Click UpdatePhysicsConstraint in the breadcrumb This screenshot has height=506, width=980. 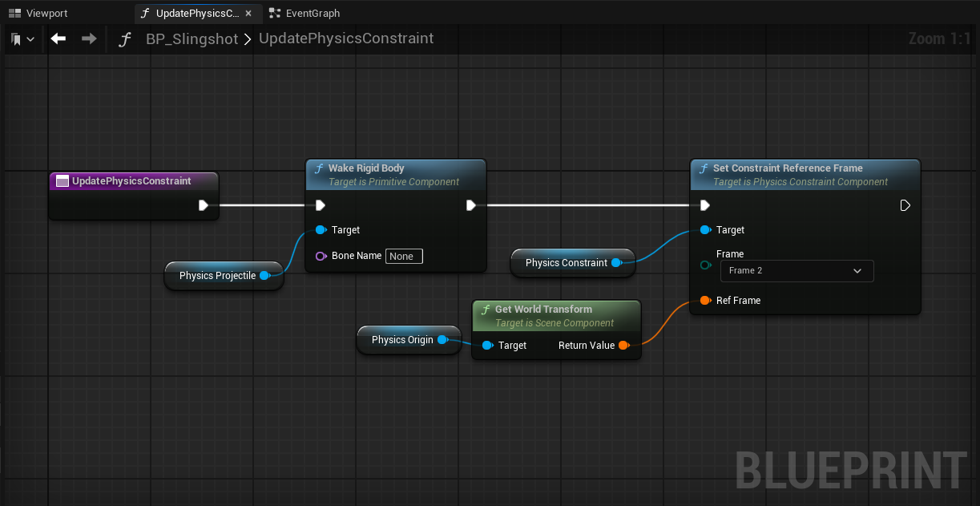pos(346,38)
